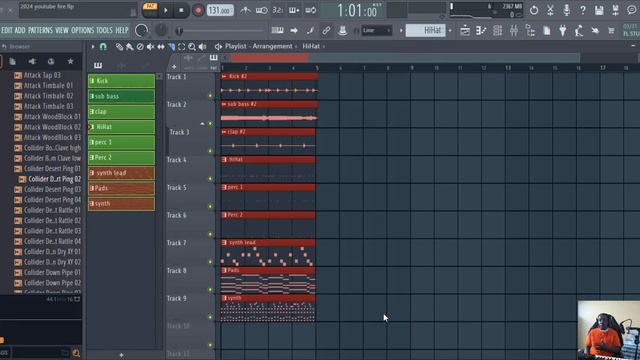Save the project with floppy disk icon
640x360 pixels.
599,11
